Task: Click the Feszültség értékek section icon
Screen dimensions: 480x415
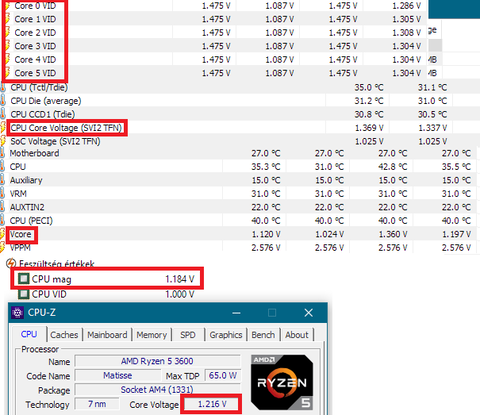Action: tap(11, 263)
